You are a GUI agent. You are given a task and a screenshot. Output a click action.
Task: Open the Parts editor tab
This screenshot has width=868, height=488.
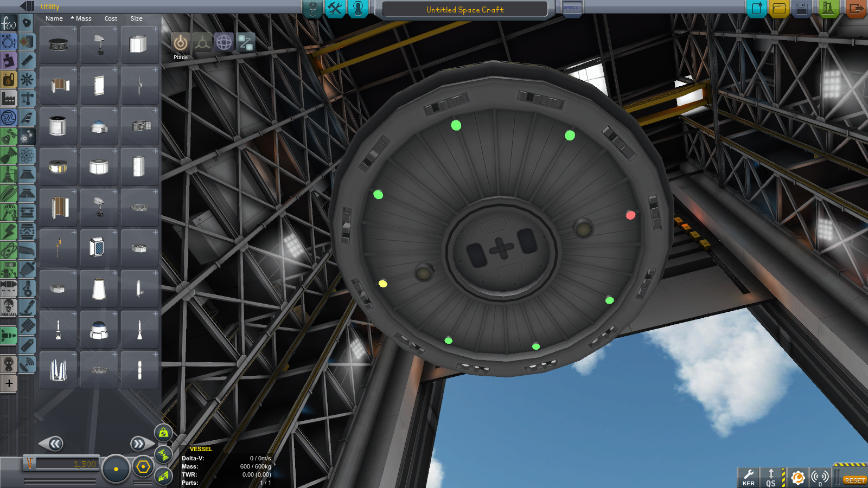pos(312,8)
